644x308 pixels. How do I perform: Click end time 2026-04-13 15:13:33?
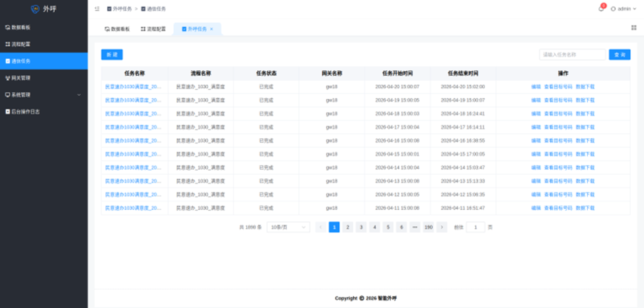click(x=463, y=181)
